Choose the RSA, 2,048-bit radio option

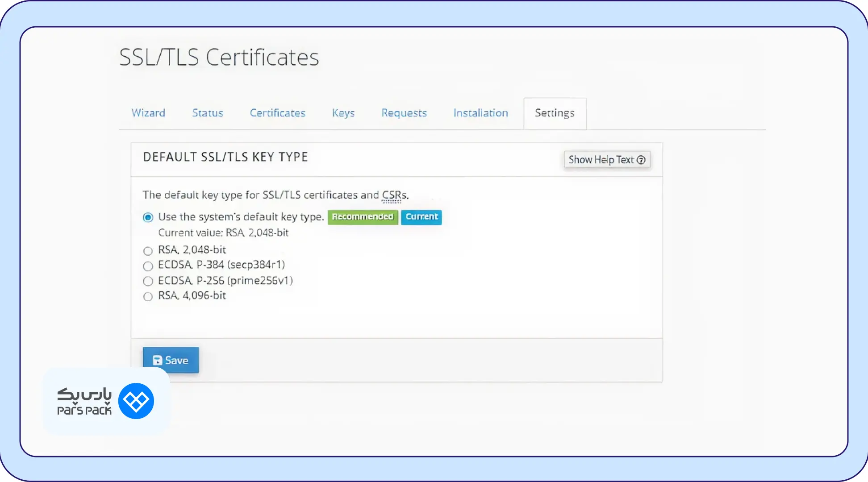click(x=148, y=251)
